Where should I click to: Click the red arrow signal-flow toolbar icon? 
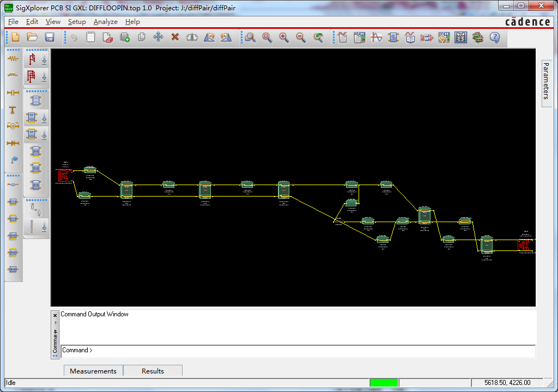427,38
